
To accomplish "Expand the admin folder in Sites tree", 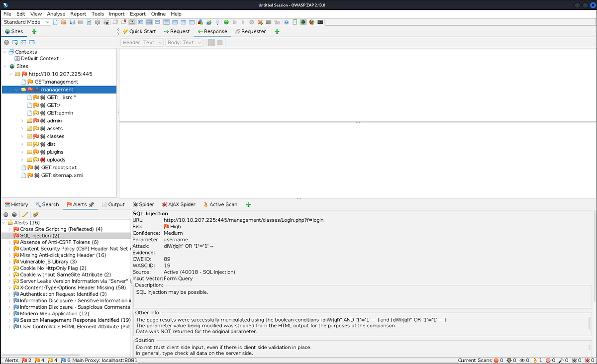I will (22, 121).
